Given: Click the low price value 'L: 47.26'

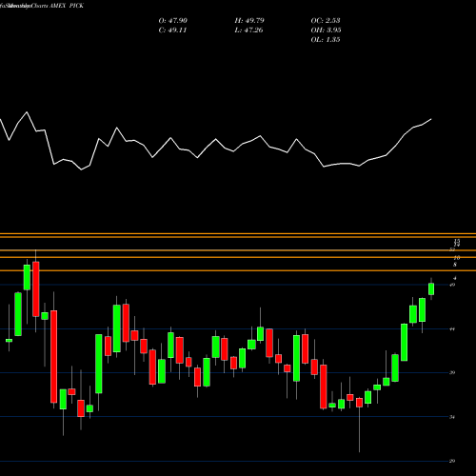Looking at the screenshot, I should click(248, 30).
